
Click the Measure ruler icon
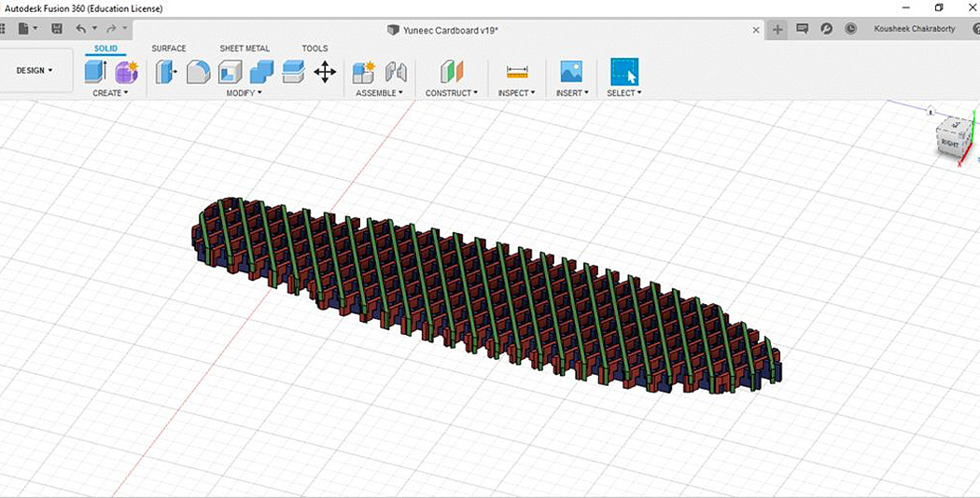516,72
